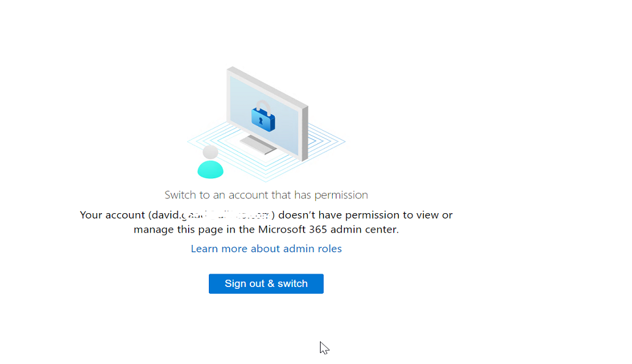Click the word "switch" on the blue button
The image size is (632, 364).
click(292, 283)
